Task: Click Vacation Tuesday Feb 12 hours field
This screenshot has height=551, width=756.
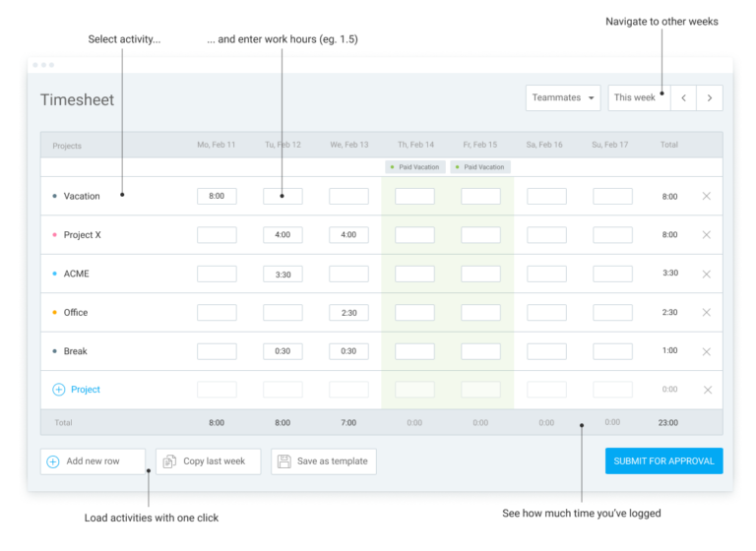Action: pos(283,196)
